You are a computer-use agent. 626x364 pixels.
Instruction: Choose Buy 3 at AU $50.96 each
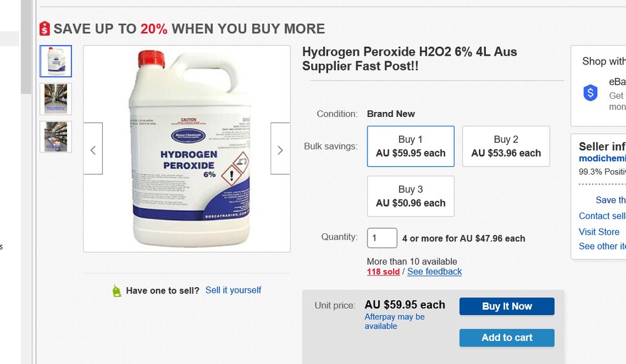411,196
